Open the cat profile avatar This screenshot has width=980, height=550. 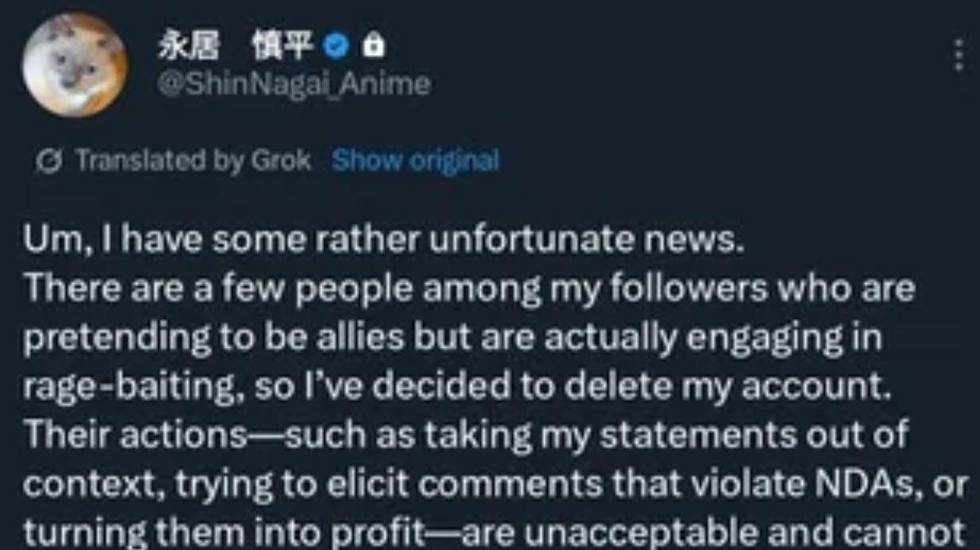click(75, 64)
